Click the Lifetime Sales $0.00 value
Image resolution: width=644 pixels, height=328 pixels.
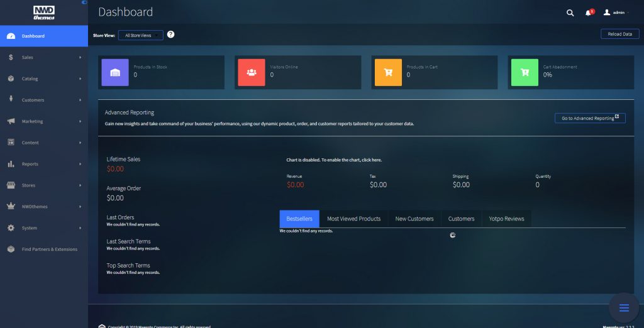coord(115,169)
